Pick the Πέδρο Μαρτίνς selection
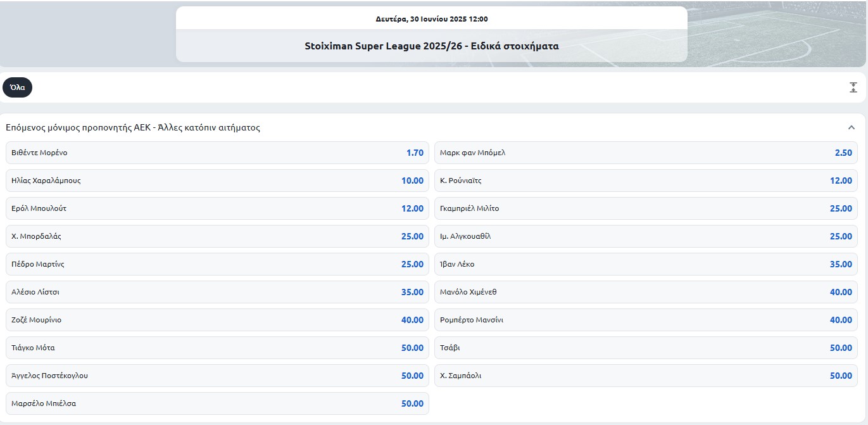 click(217, 264)
